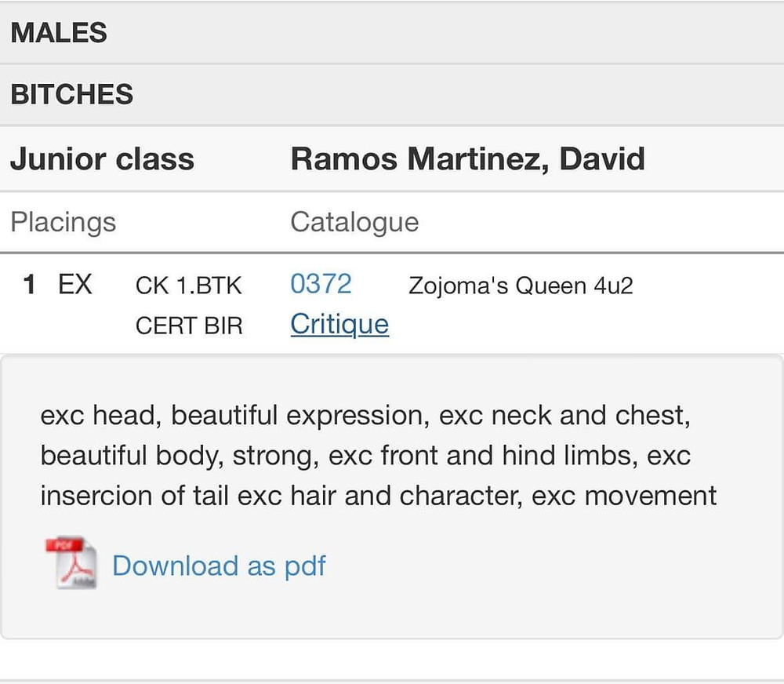Expand the MALES section header
The image size is (784, 684).
(x=392, y=32)
